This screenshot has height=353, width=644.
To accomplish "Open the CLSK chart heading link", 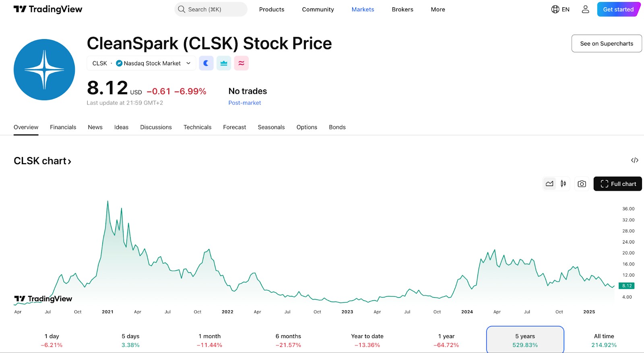I will [x=42, y=161].
